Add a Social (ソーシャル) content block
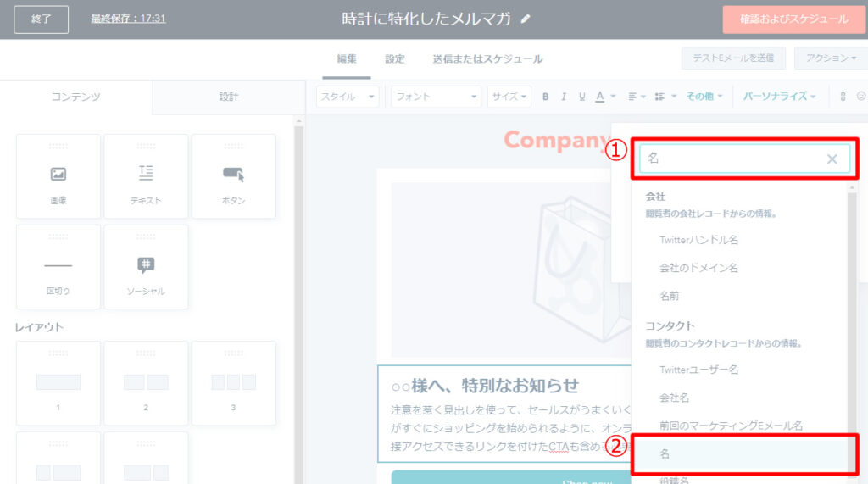 pyautogui.click(x=146, y=267)
